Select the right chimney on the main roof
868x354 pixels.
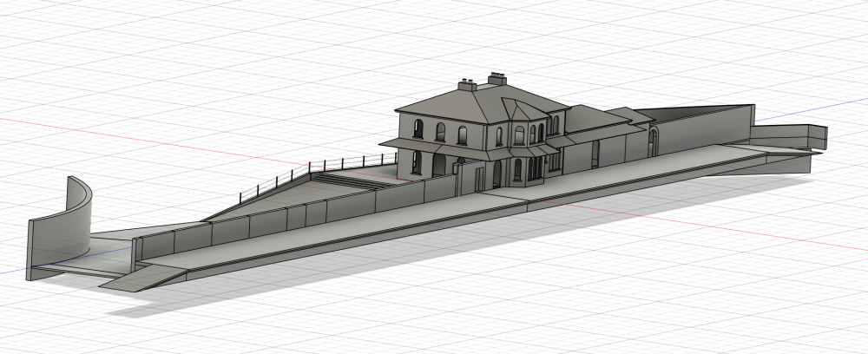pyautogui.click(x=496, y=79)
